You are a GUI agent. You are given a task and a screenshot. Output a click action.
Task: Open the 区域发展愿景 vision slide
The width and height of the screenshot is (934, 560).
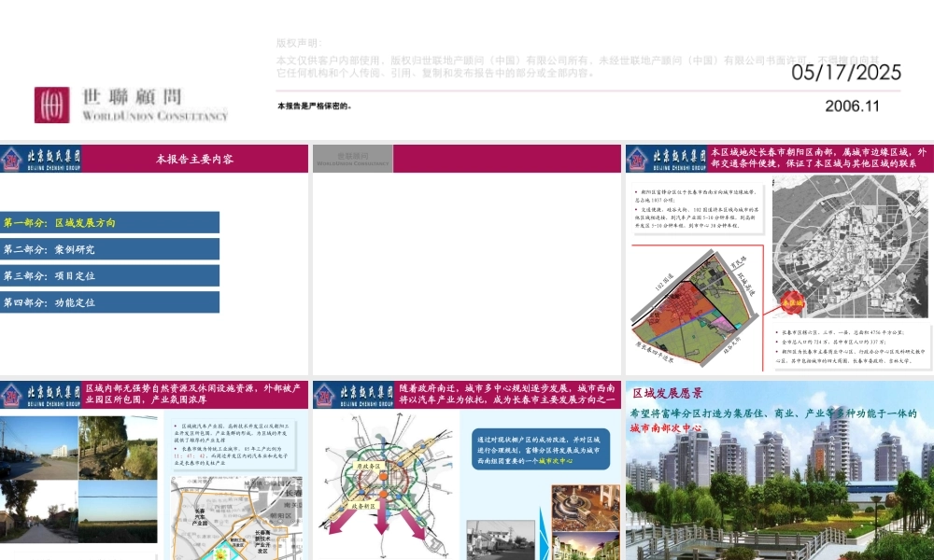[780, 470]
